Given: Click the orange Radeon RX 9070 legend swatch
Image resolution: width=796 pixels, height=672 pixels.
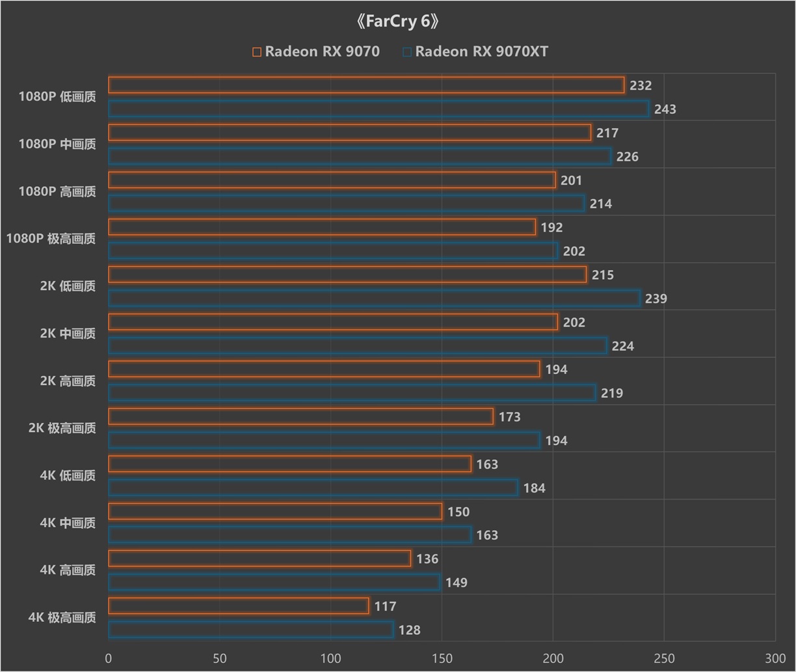Looking at the screenshot, I should (257, 52).
